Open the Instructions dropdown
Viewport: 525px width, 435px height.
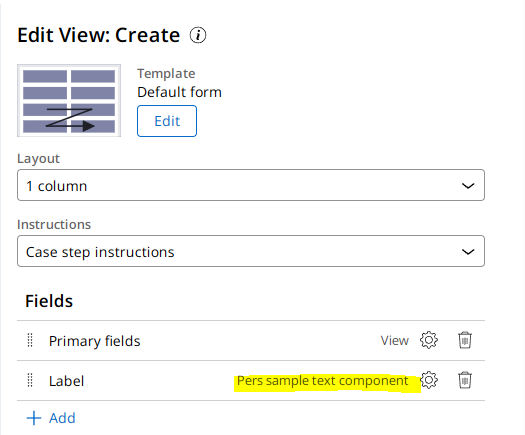click(x=251, y=251)
